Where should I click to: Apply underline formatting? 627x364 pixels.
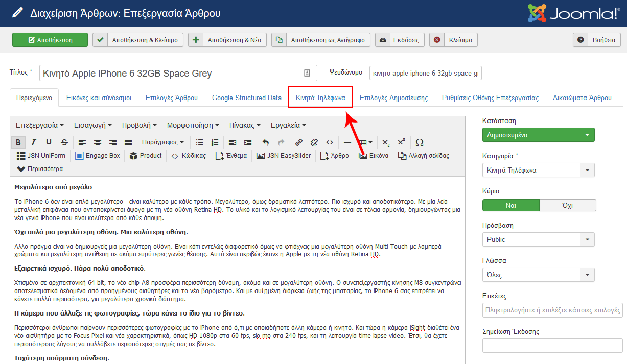click(x=49, y=142)
